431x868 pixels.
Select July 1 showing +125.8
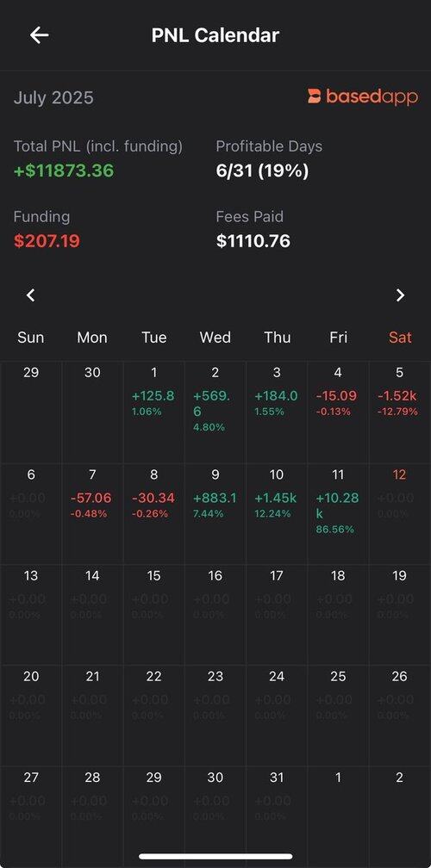[153, 412]
